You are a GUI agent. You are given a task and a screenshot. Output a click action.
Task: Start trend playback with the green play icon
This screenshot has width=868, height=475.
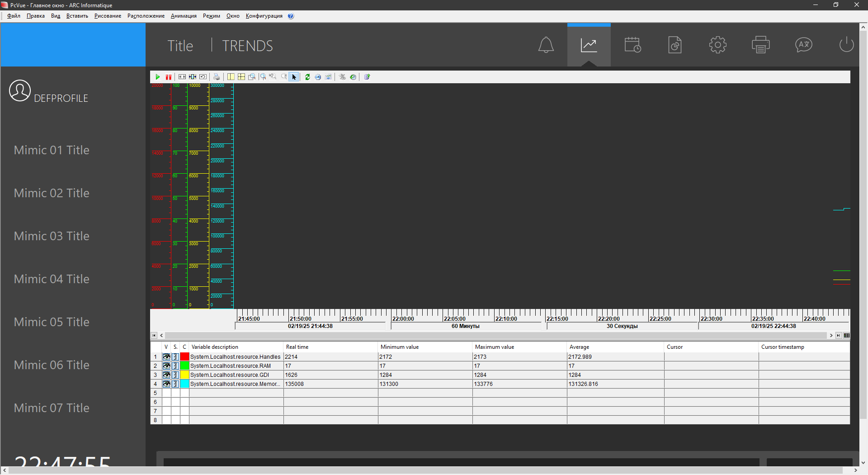point(158,77)
